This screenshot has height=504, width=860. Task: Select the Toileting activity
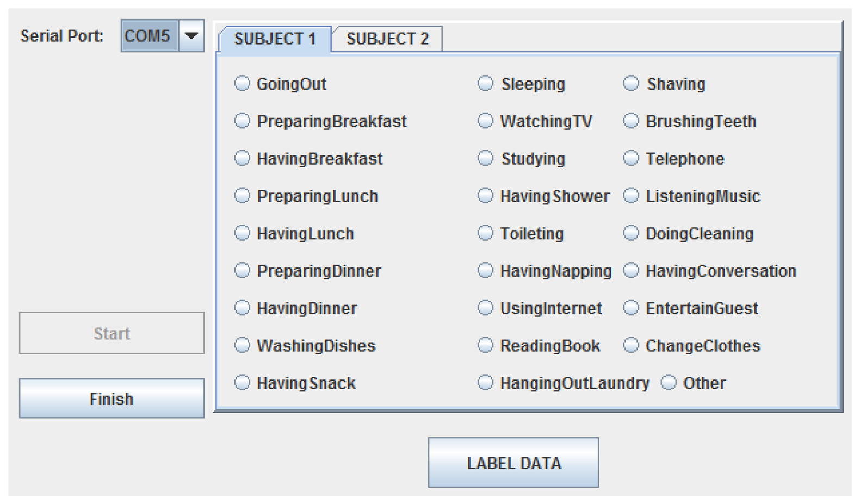coord(485,233)
